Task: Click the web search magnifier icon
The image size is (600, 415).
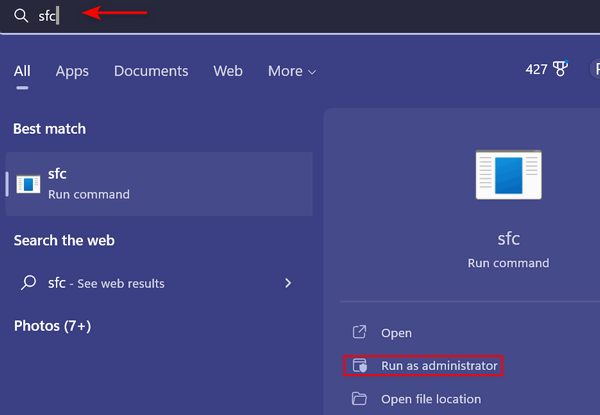Action: 28,283
